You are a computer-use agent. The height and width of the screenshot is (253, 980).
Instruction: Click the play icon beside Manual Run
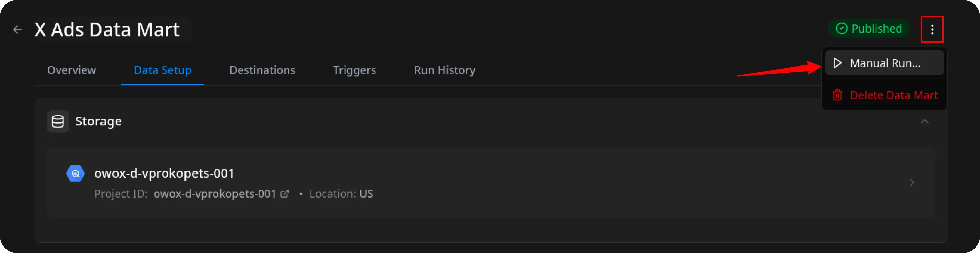837,63
